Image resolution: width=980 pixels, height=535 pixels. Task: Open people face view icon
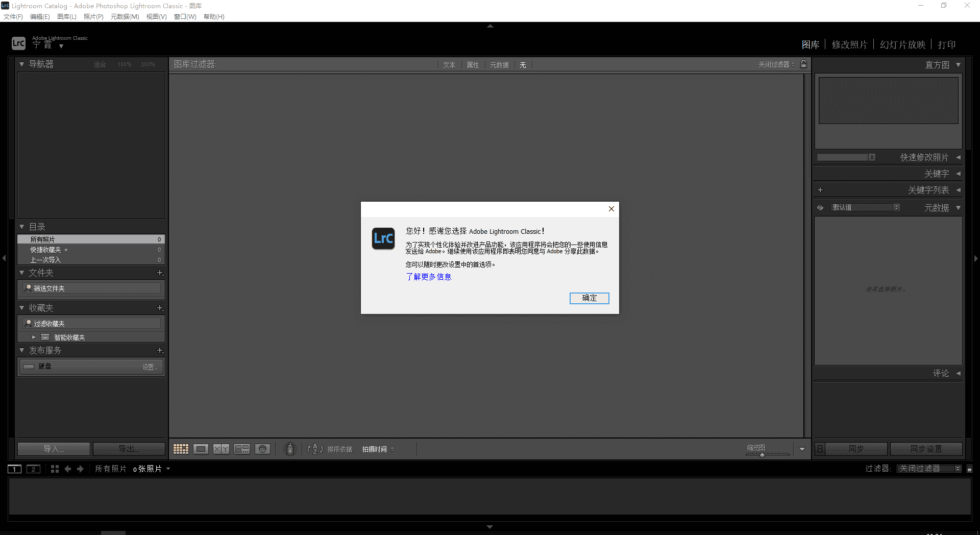[x=262, y=449]
